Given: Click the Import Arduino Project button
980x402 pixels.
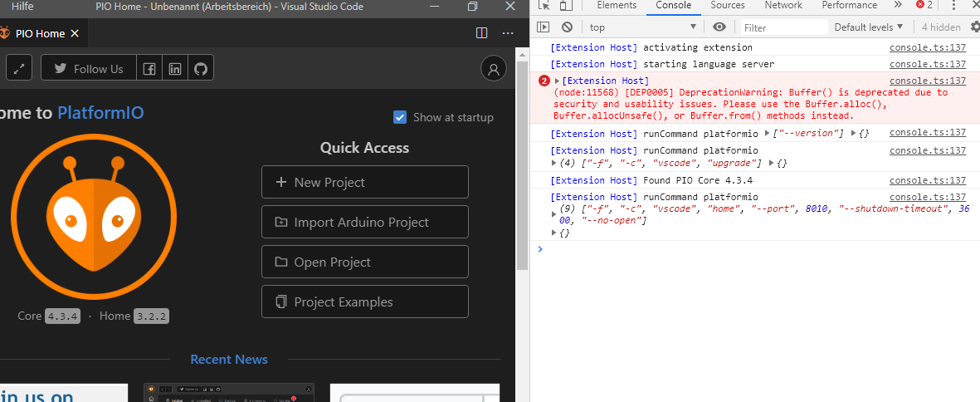Looking at the screenshot, I should click(x=365, y=222).
